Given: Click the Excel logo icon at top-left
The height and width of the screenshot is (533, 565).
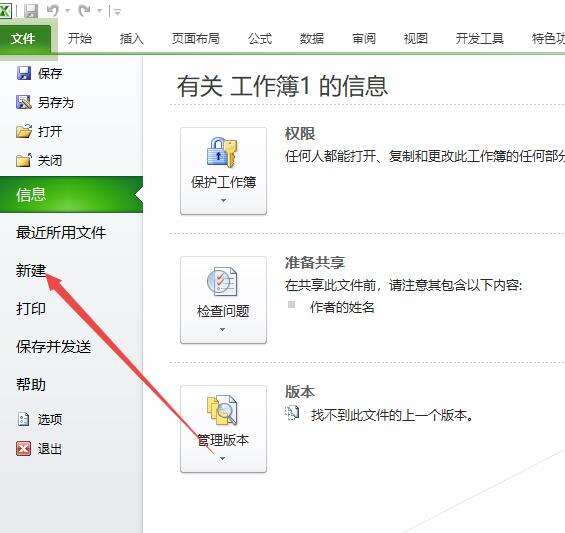Looking at the screenshot, I should pos(5,11).
